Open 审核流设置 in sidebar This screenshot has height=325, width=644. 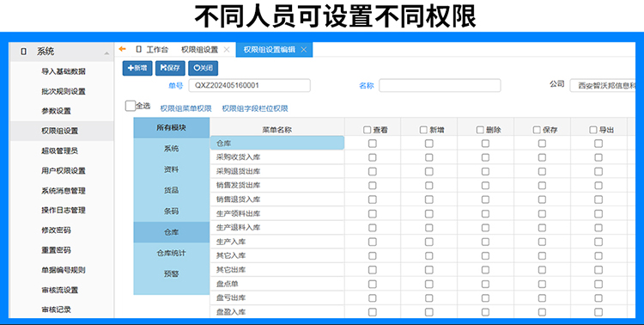pyautogui.click(x=60, y=290)
